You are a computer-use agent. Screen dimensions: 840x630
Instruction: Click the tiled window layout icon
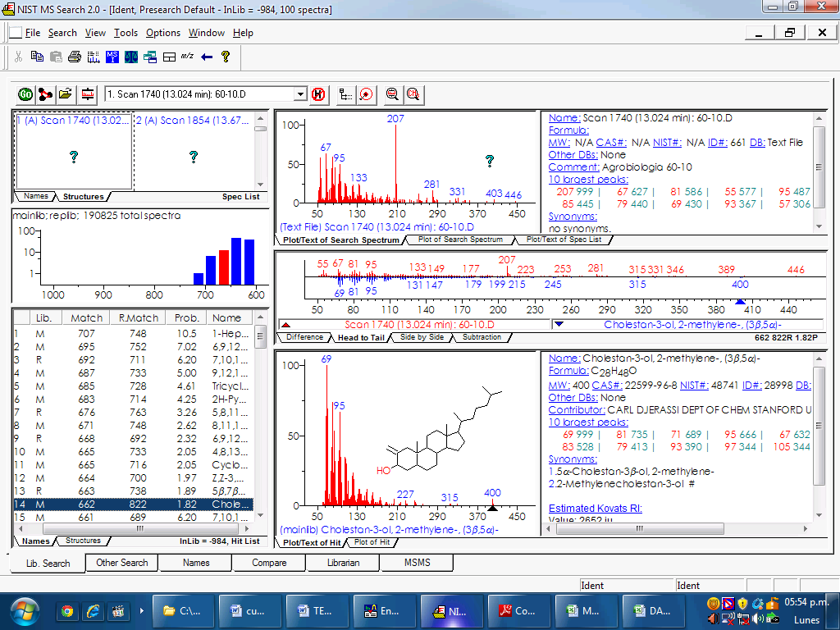(169, 57)
